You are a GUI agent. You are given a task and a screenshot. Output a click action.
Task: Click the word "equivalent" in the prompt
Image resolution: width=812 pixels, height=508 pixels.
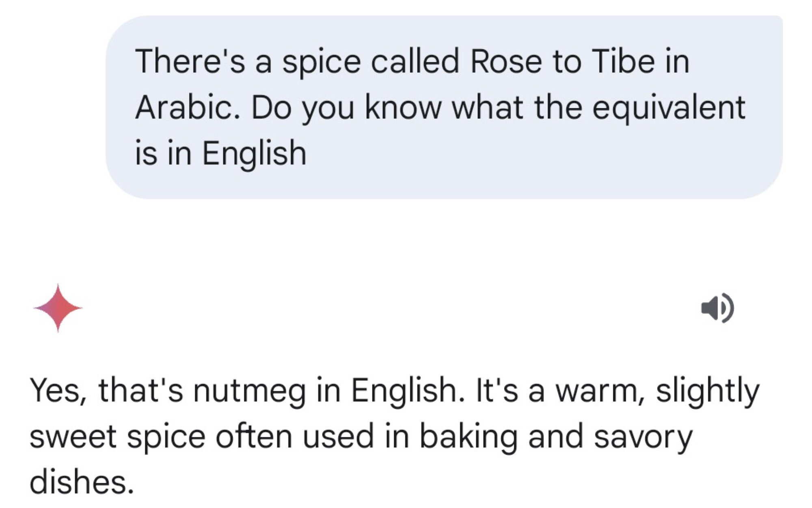tap(668, 108)
